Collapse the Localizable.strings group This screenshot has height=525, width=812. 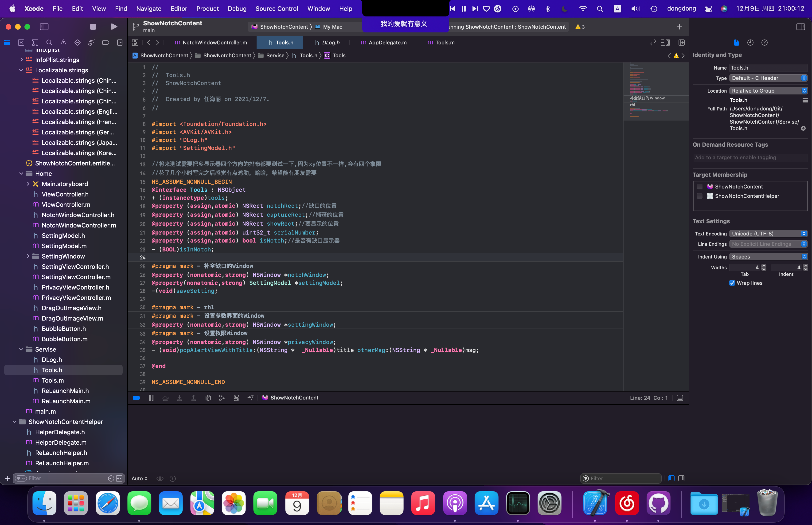click(21, 70)
